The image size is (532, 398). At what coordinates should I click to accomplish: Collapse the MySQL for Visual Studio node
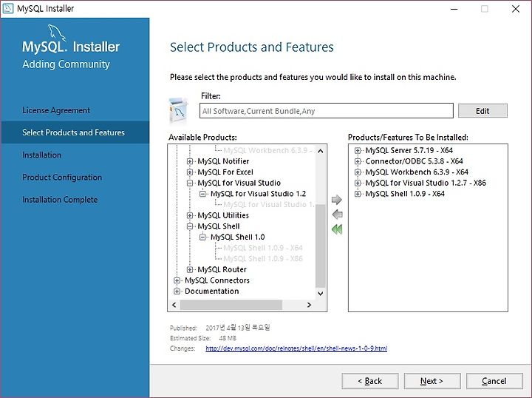[x=190, y=183]
